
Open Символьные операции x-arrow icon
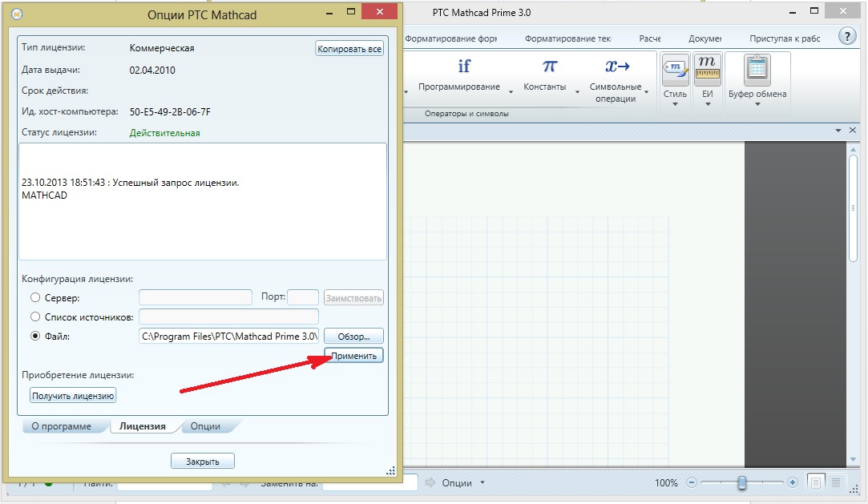click(617, 67)
